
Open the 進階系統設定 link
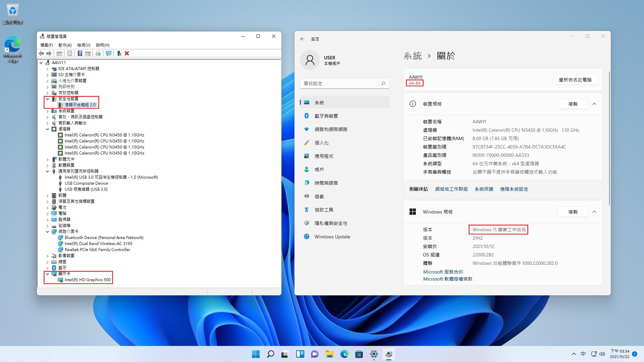click(x=514, y=189)
